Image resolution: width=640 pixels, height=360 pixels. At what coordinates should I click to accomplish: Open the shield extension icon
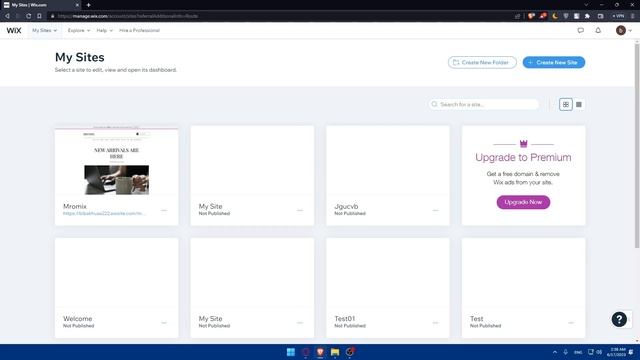point(566,16)
